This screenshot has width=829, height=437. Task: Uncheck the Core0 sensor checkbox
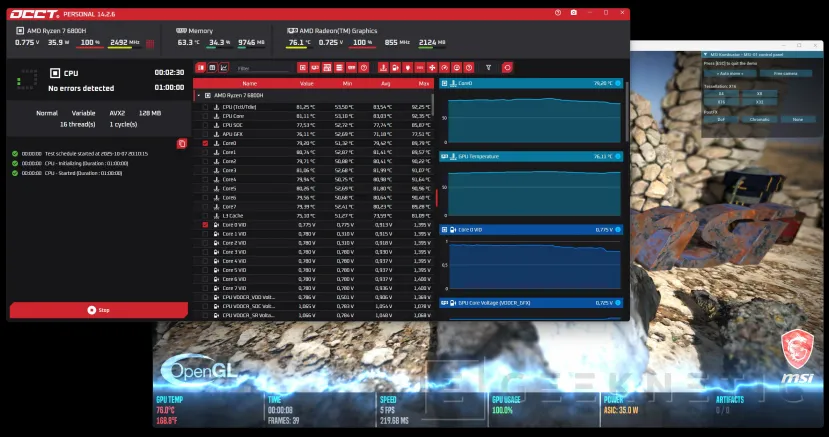(x=206, y=143)
